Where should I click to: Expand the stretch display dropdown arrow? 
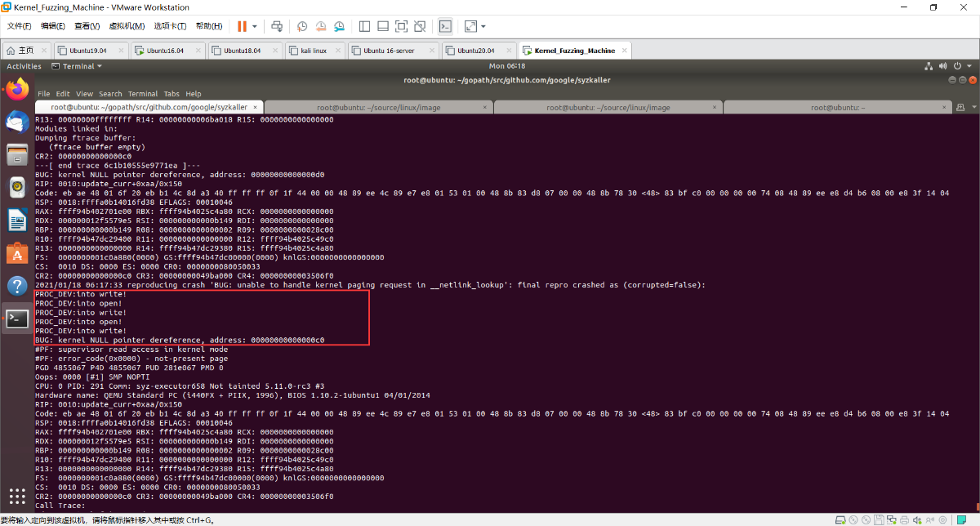483,26
